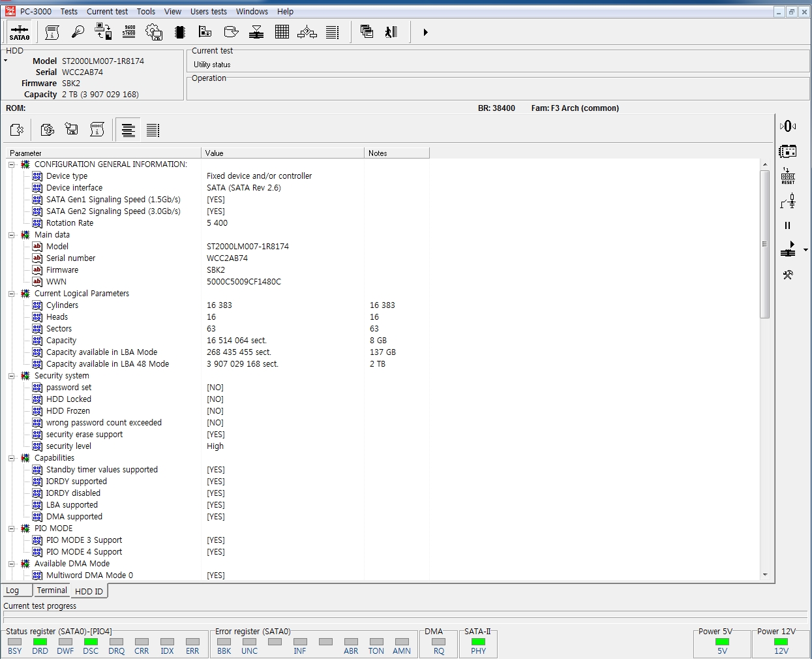This screenshot has height=659, width=812.
Task: Click the chip icon in top toolbar
Action: (180, 32)
